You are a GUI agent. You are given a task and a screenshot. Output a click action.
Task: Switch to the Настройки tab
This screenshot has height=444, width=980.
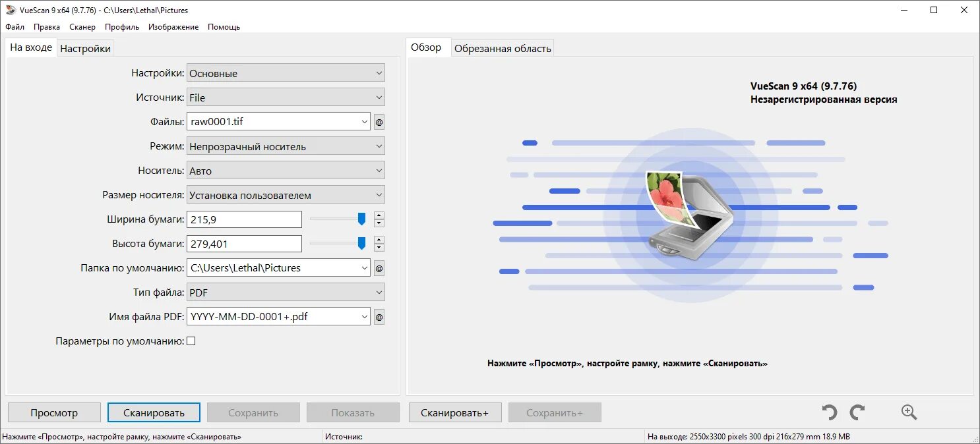86,49
